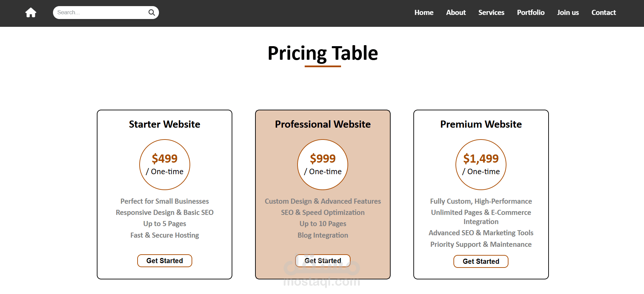Viewport: 644px width, 294px height.
Task: Click the $999 price circle
Action: (323, 165)
